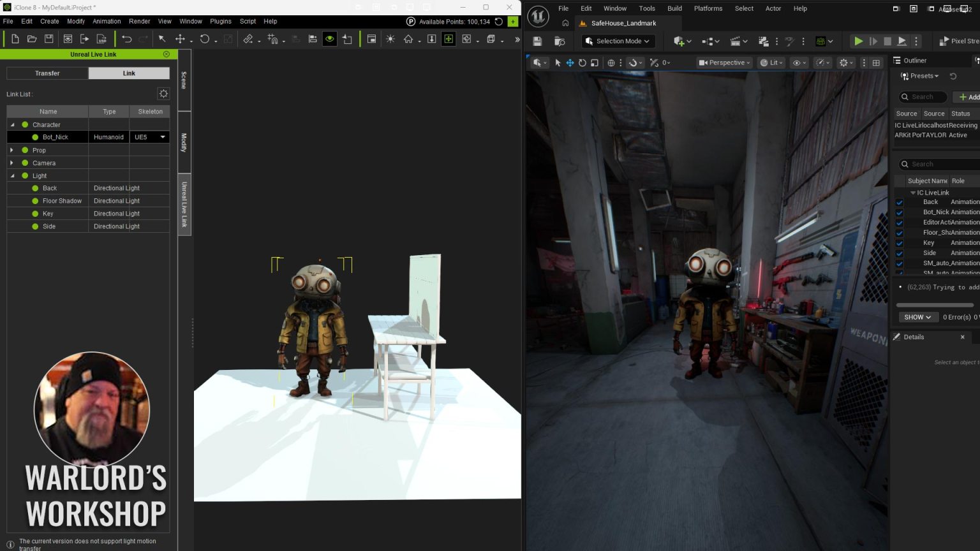Switch to the Link tab
The image size is (980, 551).
tap(129, 73)
